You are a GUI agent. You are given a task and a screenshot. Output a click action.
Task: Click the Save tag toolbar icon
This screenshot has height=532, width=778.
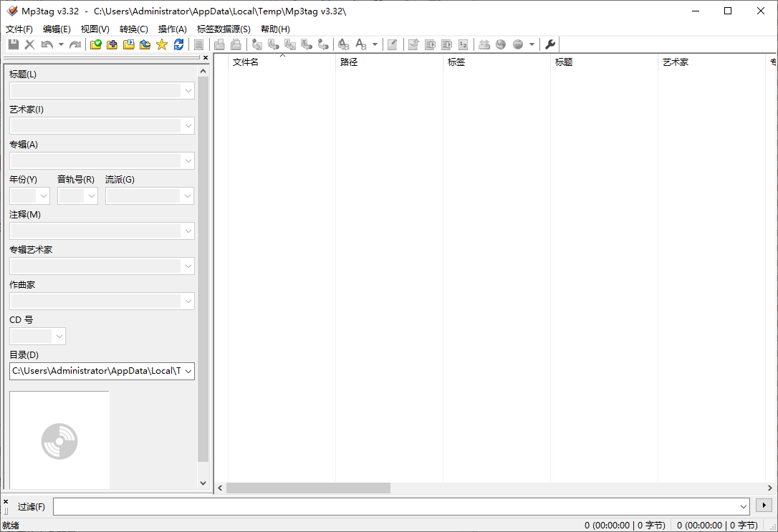pyautogui.click(x=14, y=44)
